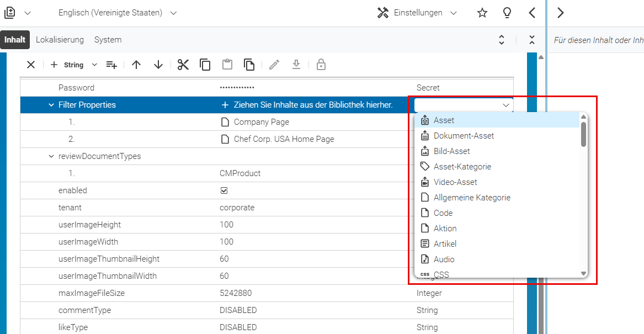This screenshot has width=644, height=334.
Task: Move property up with the up arrow
Action: point(136,65)
